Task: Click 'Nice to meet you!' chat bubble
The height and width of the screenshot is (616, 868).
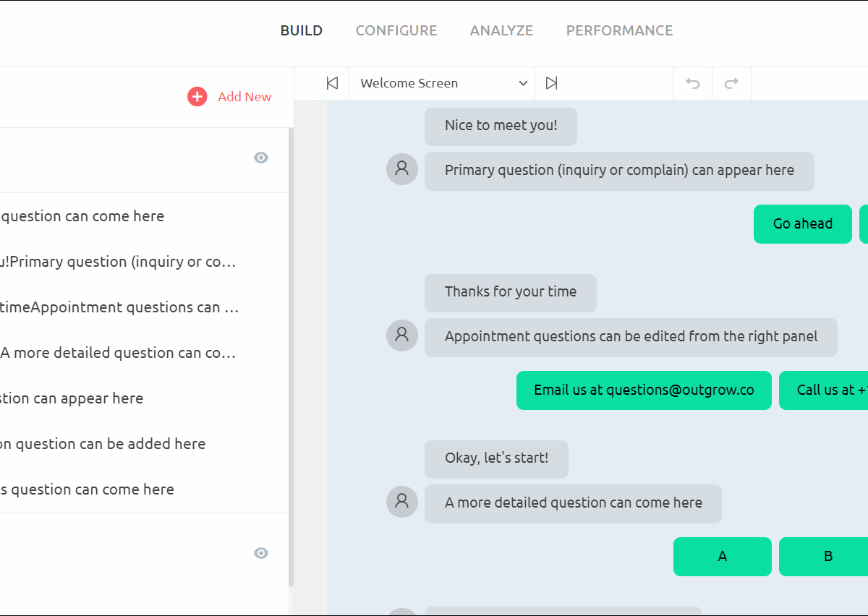Action: point(501,126)
